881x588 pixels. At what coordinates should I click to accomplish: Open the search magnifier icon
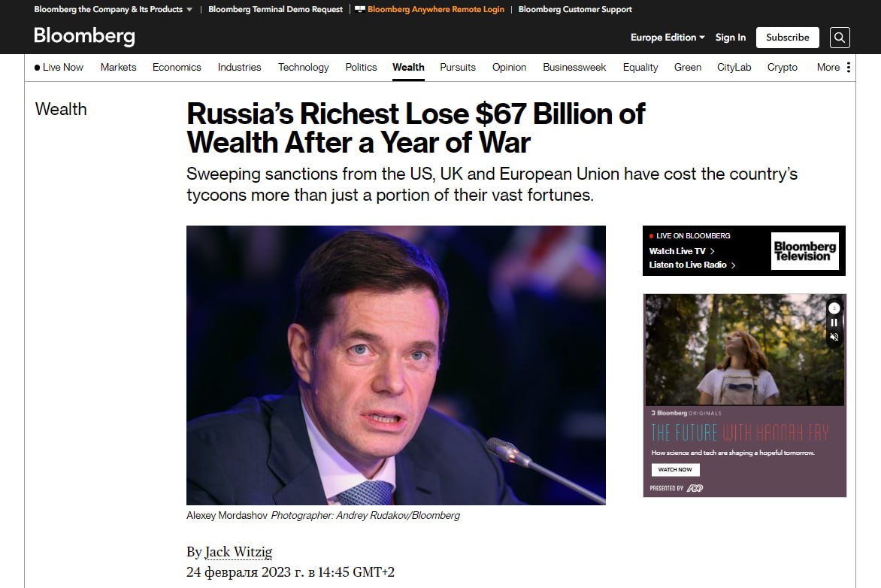(x=840, y=37)
